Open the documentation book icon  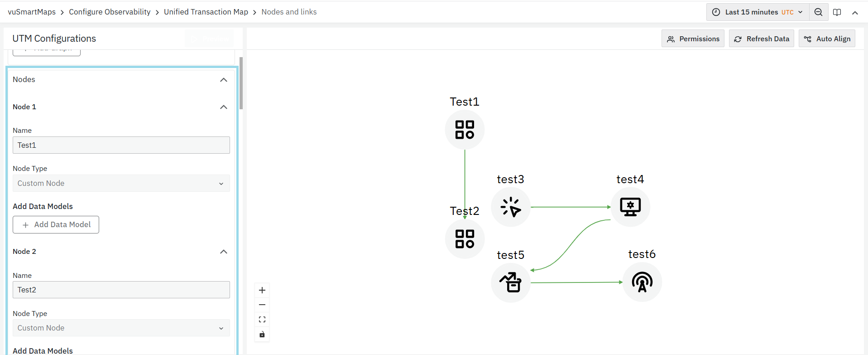pyautogui.click(x=837, y=12)
